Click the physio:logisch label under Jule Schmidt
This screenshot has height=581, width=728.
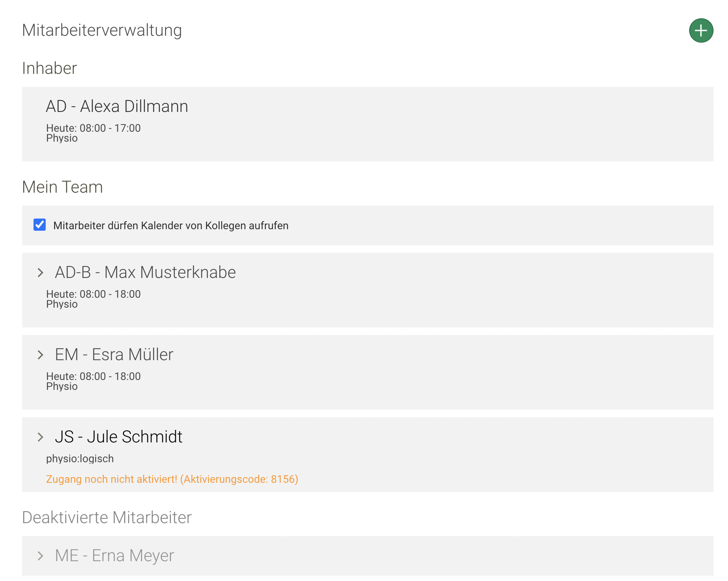click(80, 458)
